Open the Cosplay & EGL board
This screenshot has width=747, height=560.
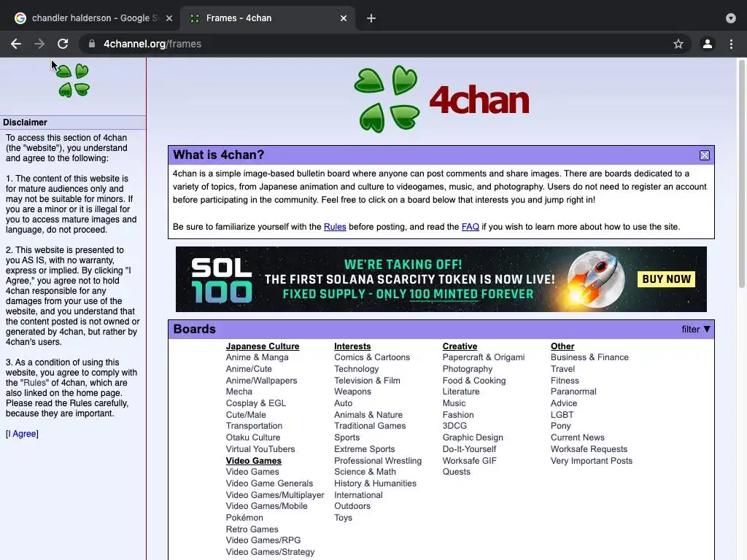[x=256, y=402]
